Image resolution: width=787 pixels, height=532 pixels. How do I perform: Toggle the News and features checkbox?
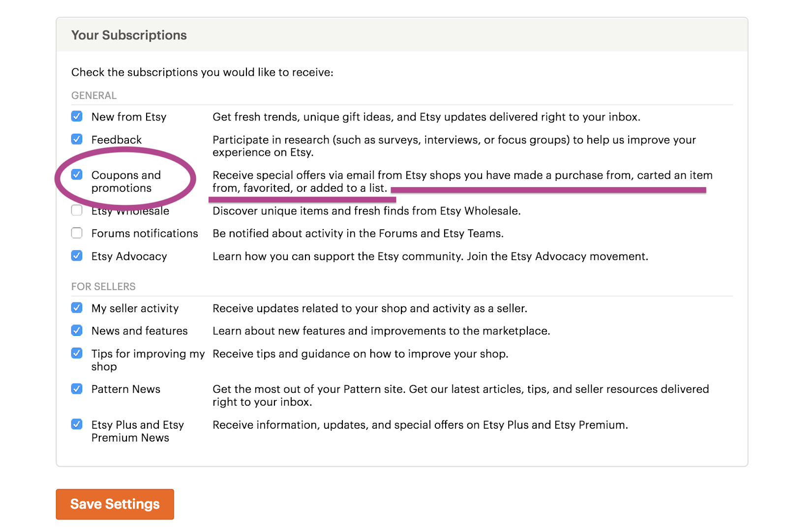(x=77, y=330)
